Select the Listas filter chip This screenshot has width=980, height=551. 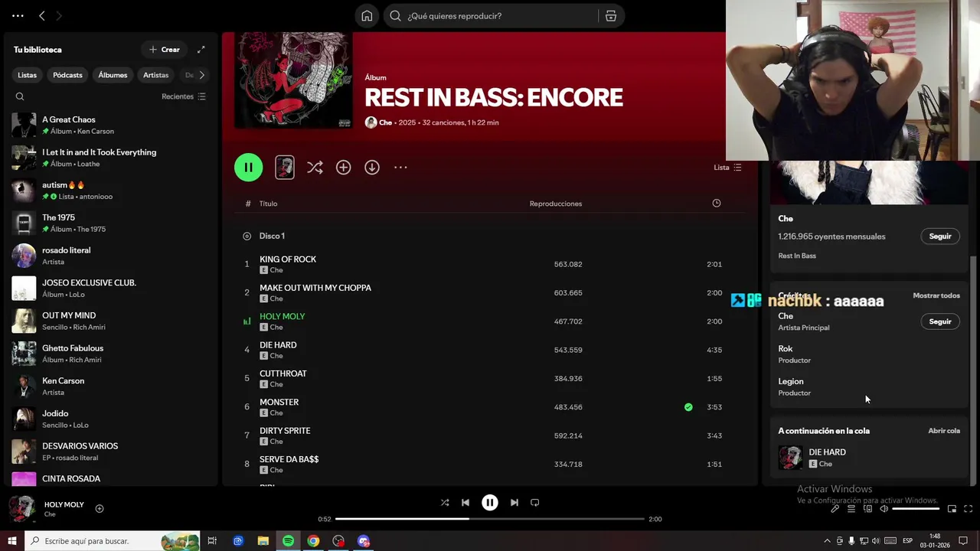[x=28, y=75]
